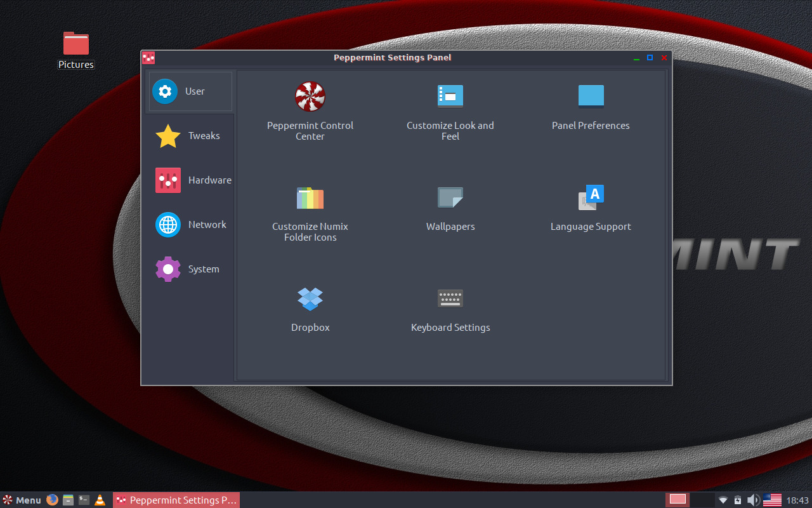The width and height of the screenshot is (812, 508).
Task: Open the application Menu
Action: coord(22,500)
